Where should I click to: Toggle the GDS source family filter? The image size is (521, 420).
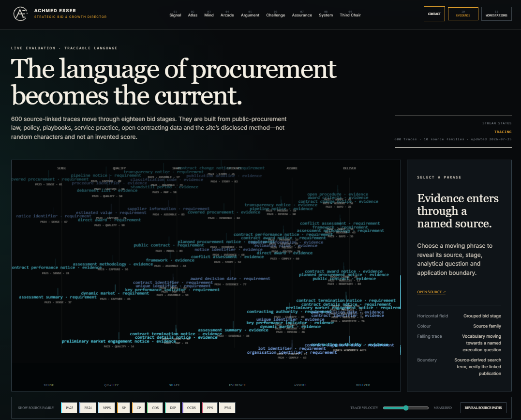click(155, 408)
